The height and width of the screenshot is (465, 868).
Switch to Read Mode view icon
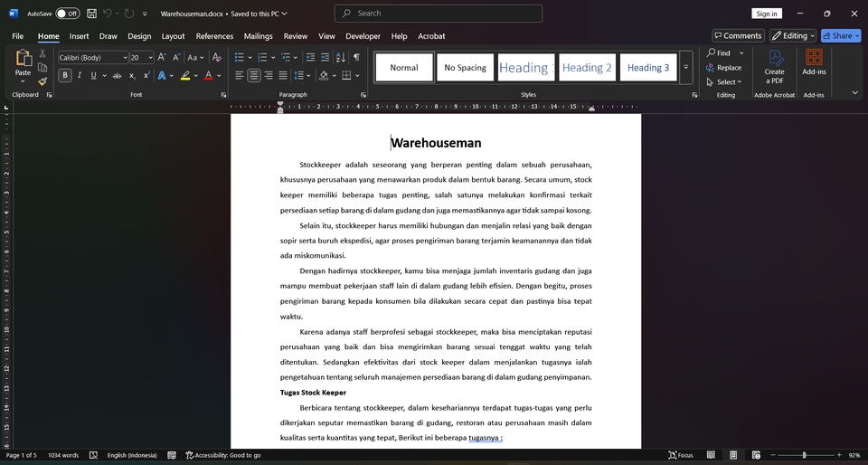pos(711,455)
